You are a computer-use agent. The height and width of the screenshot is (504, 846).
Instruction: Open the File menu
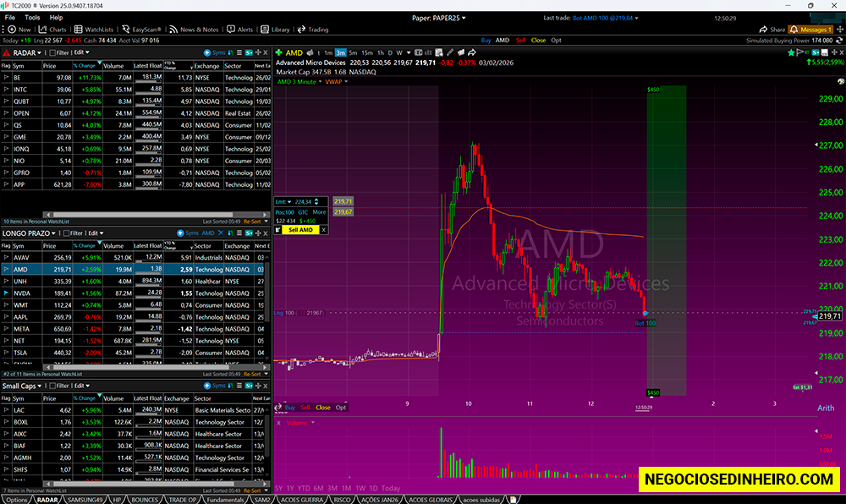(x=9, y=17)
